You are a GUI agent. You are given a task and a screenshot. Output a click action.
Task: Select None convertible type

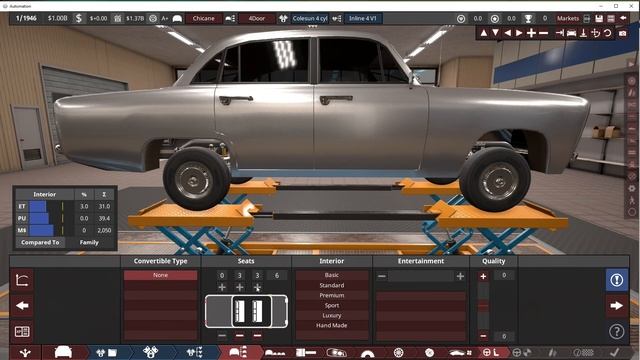[x=160, y=275]
